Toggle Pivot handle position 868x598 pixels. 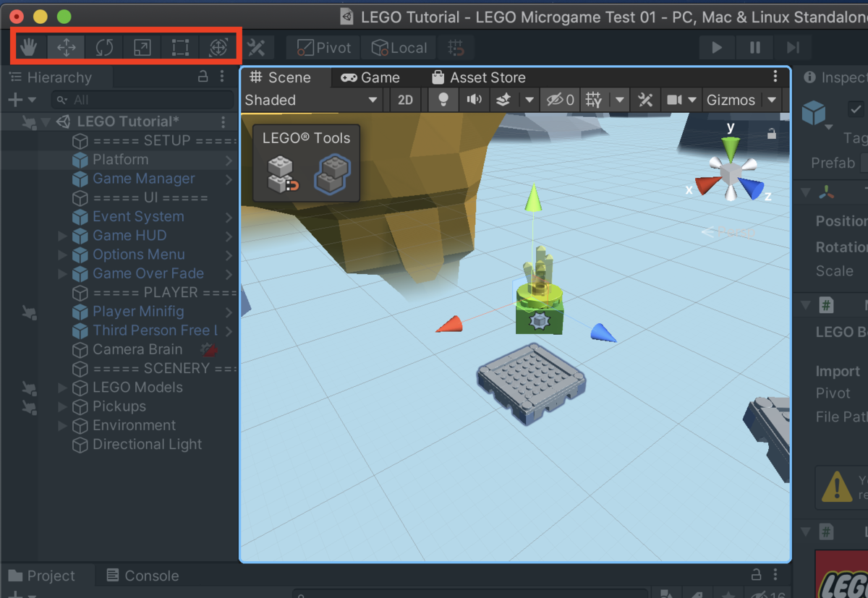pyautogui.click(x=323, y=48)
